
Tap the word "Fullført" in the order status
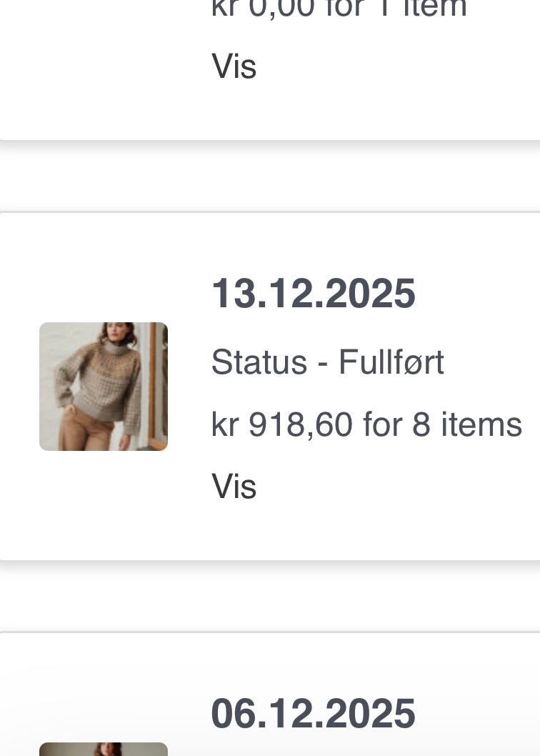coord(391,362)
